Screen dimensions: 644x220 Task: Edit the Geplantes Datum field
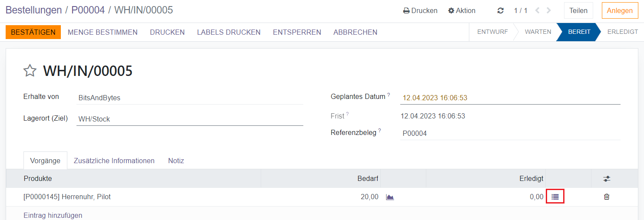[x=510, y=98]
